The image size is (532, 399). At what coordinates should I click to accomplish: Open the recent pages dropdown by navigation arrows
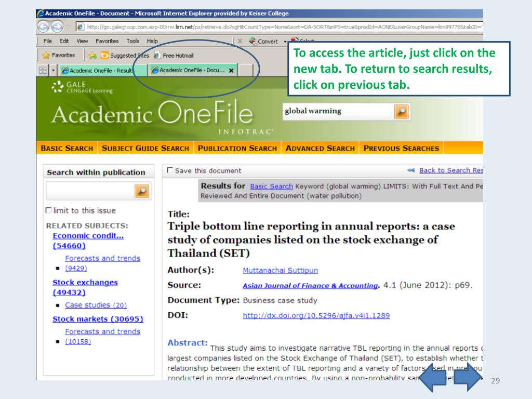(x=69, y=26)
